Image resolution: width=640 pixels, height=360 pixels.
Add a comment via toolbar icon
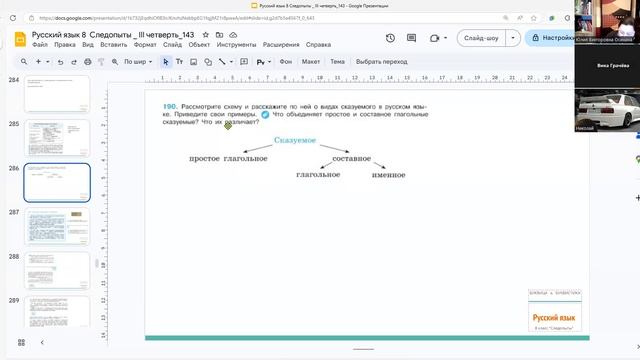(x=244, y=62)
